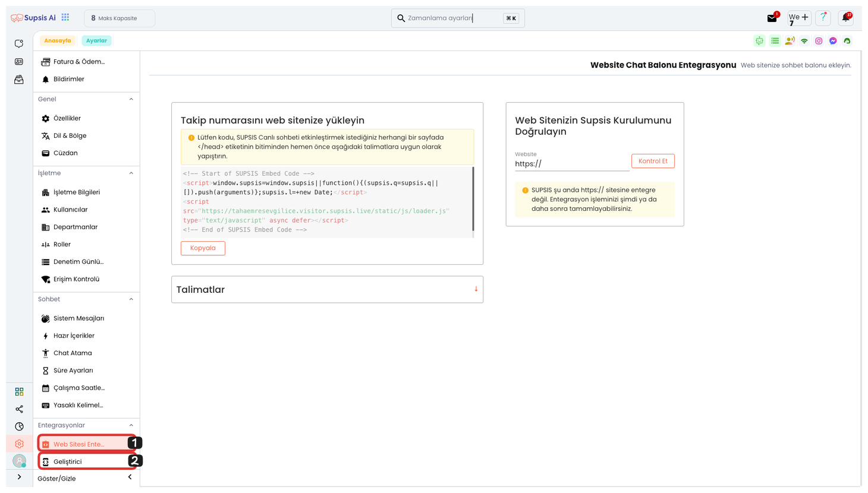The image size is (868, 493).
Task: Click the embed code box scrollbar
Action: (473, 199)
